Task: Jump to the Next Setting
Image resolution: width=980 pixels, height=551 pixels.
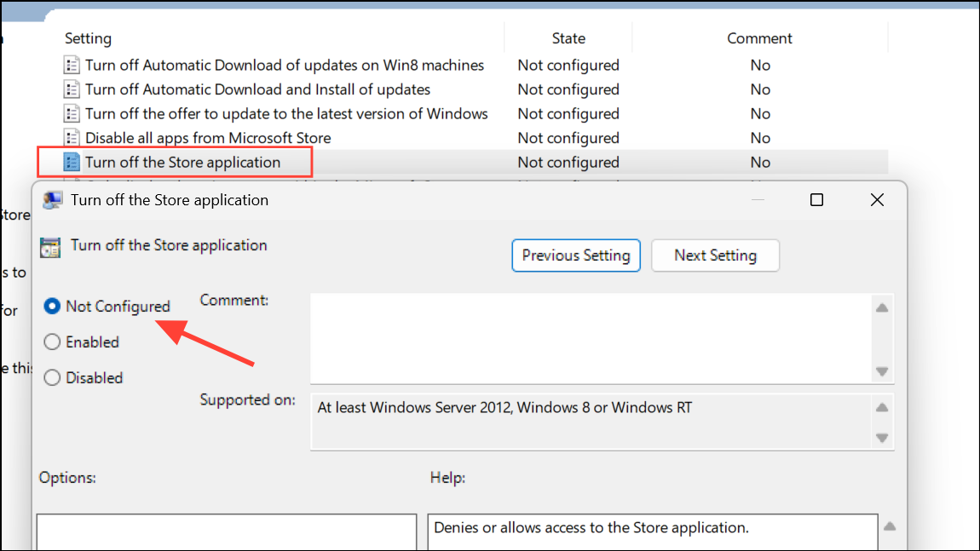Action: [x=715, y=255]
